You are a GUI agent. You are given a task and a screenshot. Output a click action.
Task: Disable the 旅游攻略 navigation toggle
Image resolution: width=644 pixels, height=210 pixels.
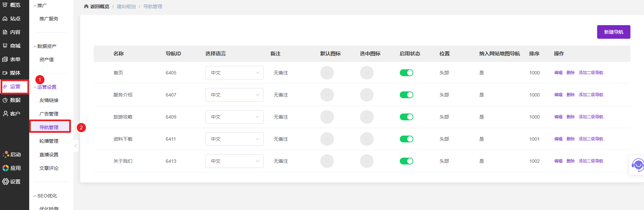406,117
